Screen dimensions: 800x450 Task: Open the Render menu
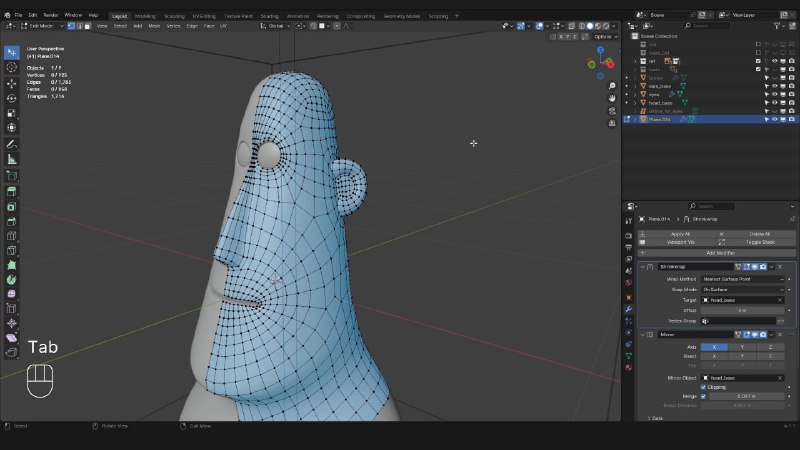tap(51, 15)
